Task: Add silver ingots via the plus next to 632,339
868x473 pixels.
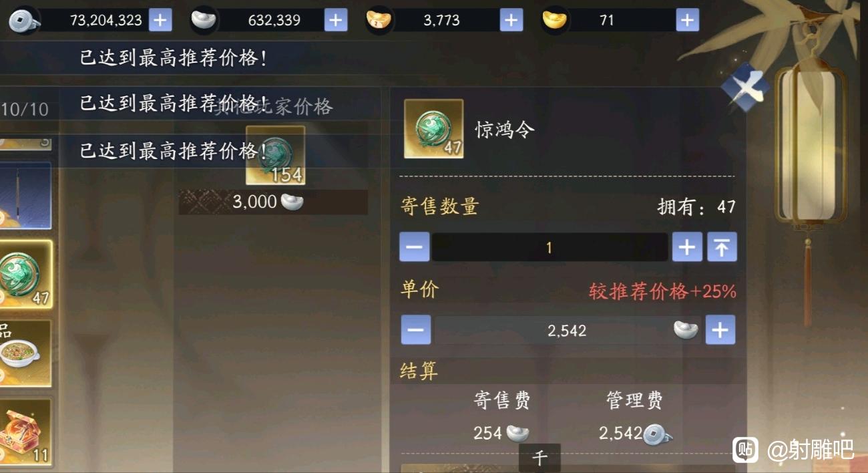Action: pyautogui.click(x=336, y=20)
